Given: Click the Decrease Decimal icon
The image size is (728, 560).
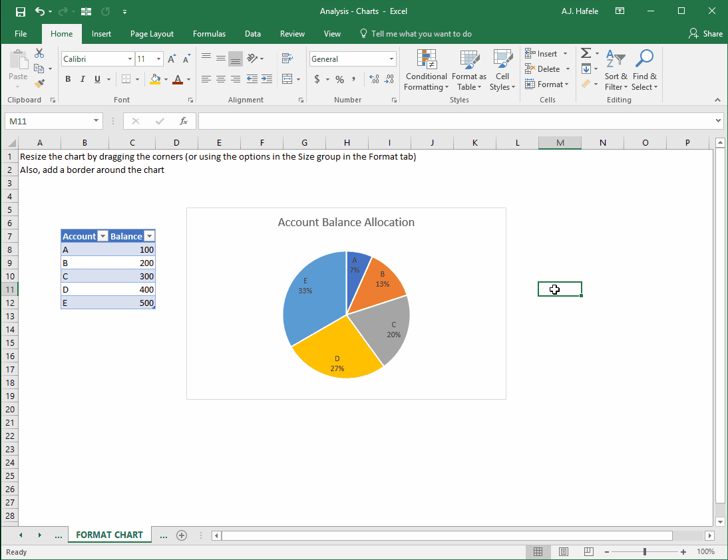Looking at the screenshot, I should coord(389,79).
